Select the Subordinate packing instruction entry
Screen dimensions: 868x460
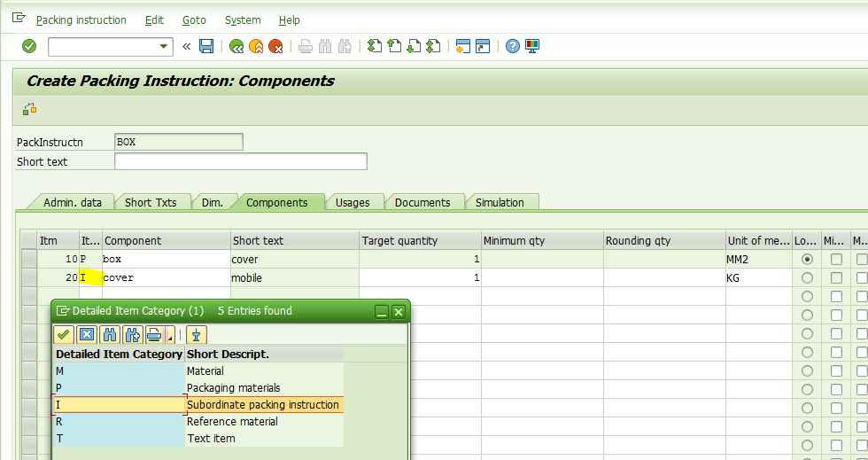[x=198, y=404]
